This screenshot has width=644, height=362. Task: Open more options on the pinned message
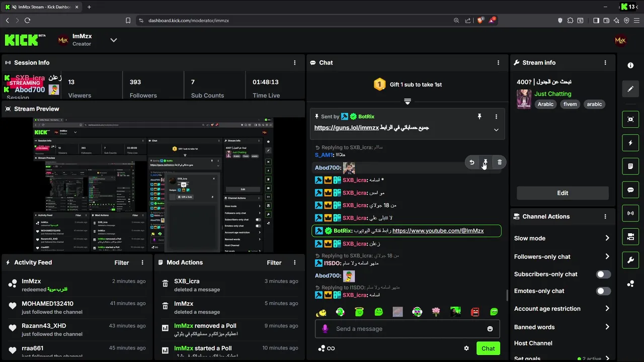point(496,117)
